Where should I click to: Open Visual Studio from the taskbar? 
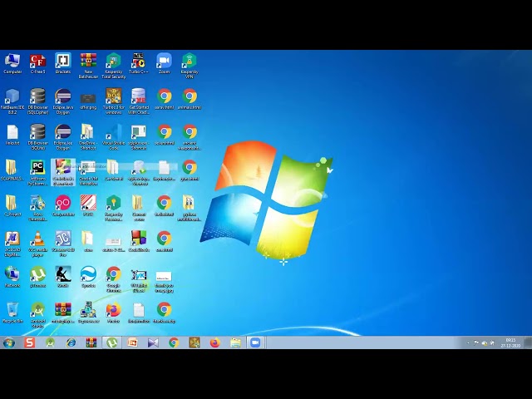pyautogui.click(x=153, y=342)
